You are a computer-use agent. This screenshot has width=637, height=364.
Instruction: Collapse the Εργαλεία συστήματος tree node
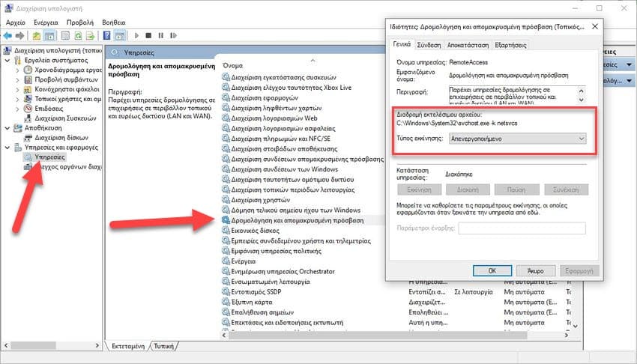point(7,61)
